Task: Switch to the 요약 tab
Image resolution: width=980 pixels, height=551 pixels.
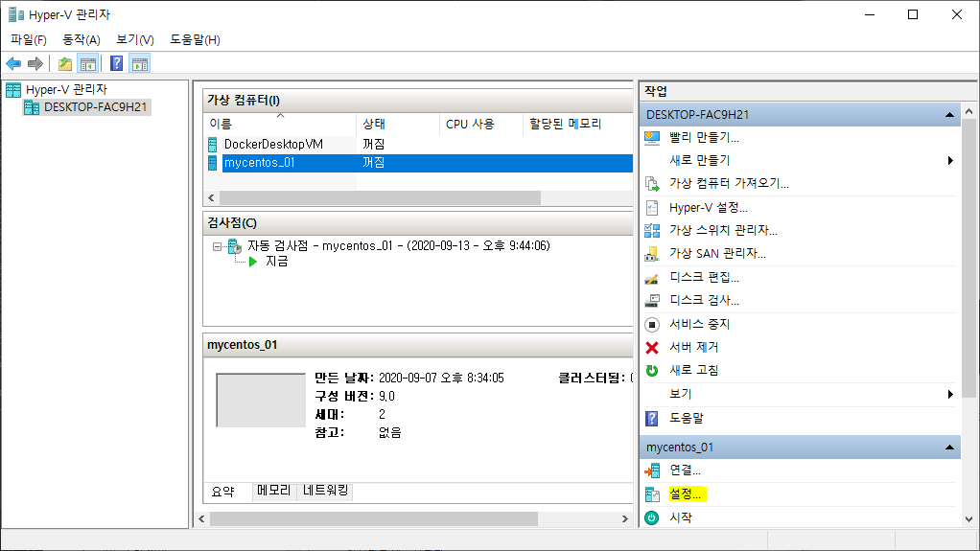Action: click(223, 492)
